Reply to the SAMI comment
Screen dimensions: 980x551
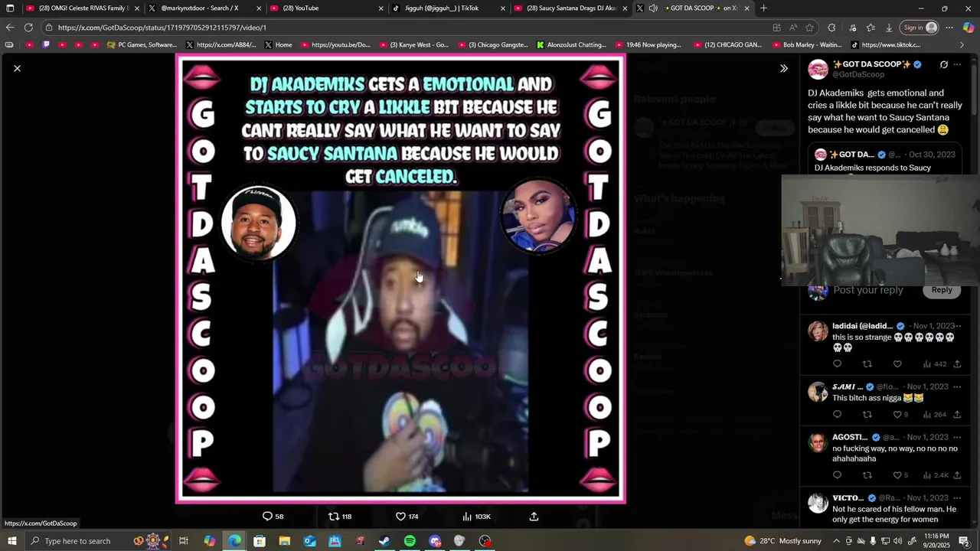pyautogui.click(x=837, y=415)
